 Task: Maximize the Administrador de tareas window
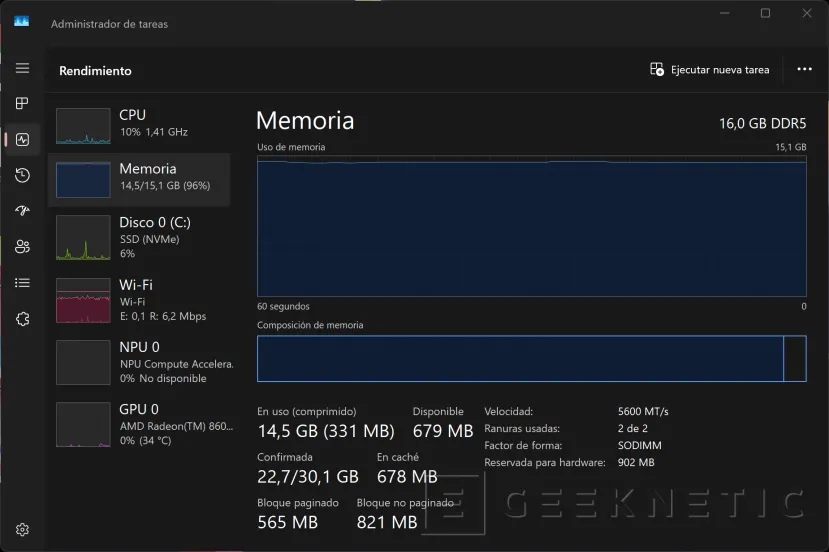pyautogui.click(x=765, y=13)
